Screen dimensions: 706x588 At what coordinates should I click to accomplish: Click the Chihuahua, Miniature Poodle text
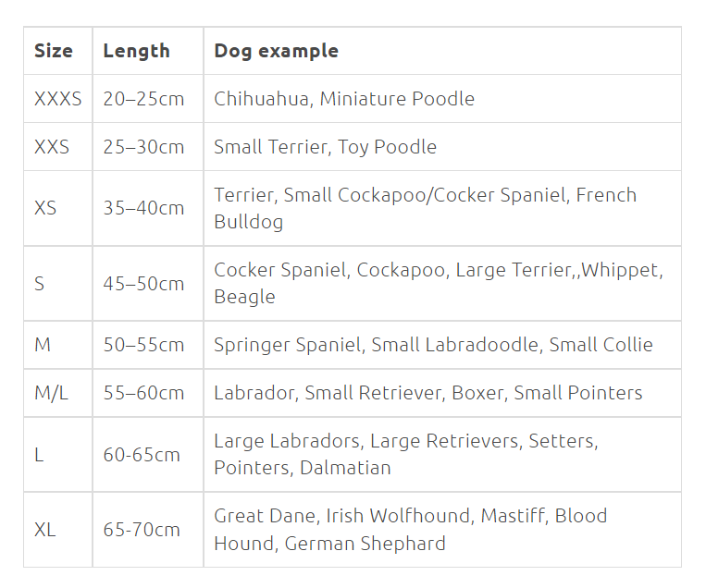[x=344, y=99]
